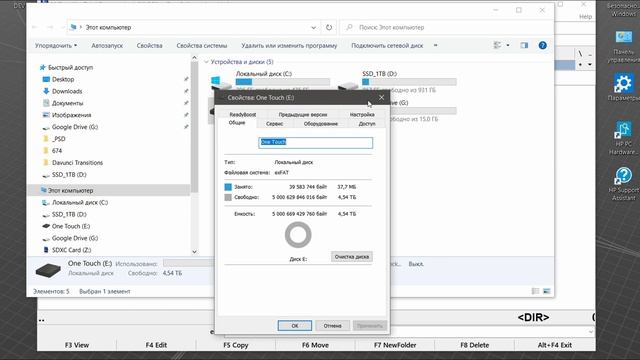The height and width of the screenshot is (360, 640).
Task: Click navigation pane scroll down arrow
Action: point(194,251)
